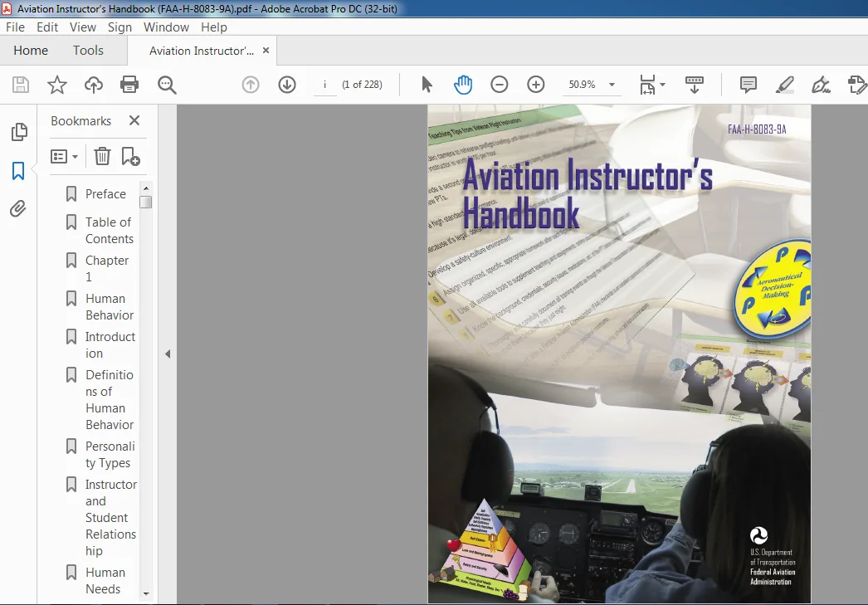Open the Help menu
Viewport: 868px width, 605px height.
(x=213, y=27)
